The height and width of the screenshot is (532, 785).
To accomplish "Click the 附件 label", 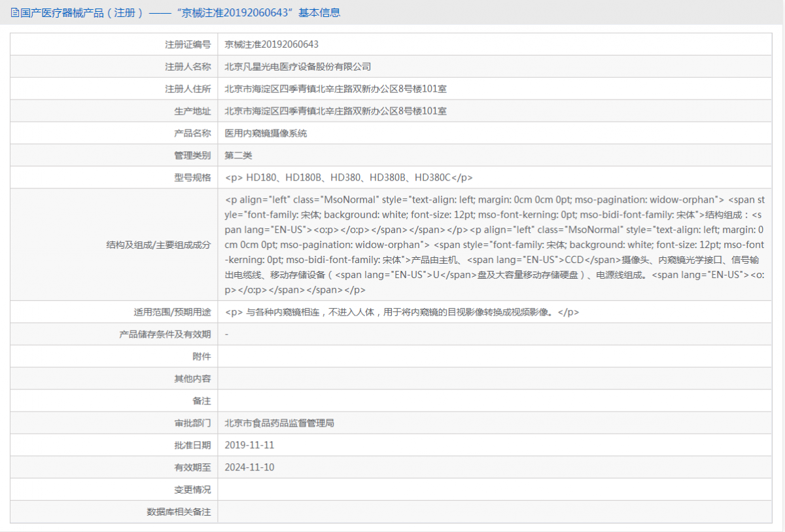I will (201, 357).
